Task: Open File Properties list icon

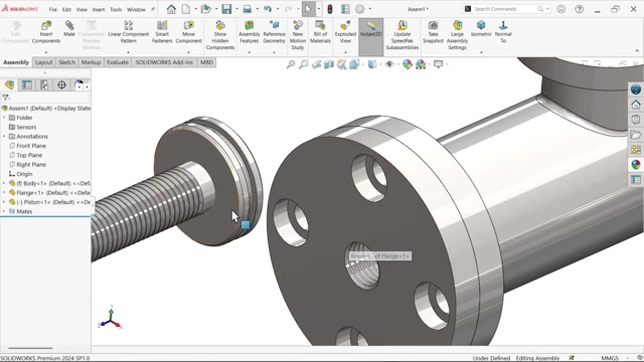Action: pos(345,9)
